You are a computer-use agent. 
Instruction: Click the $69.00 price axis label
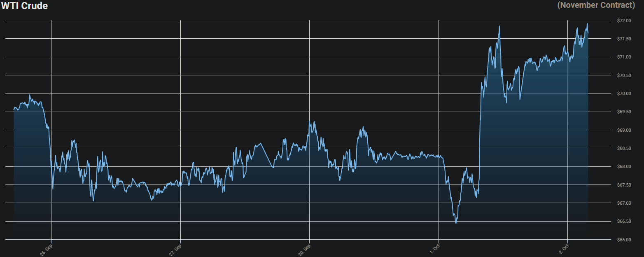(x=624, y=130)
